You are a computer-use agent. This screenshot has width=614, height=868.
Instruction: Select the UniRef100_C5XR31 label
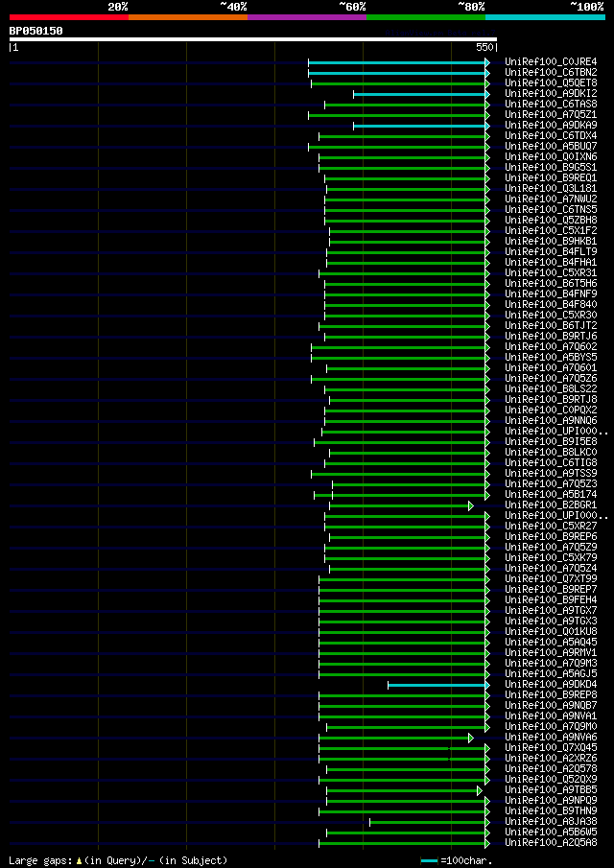point(551,272)
